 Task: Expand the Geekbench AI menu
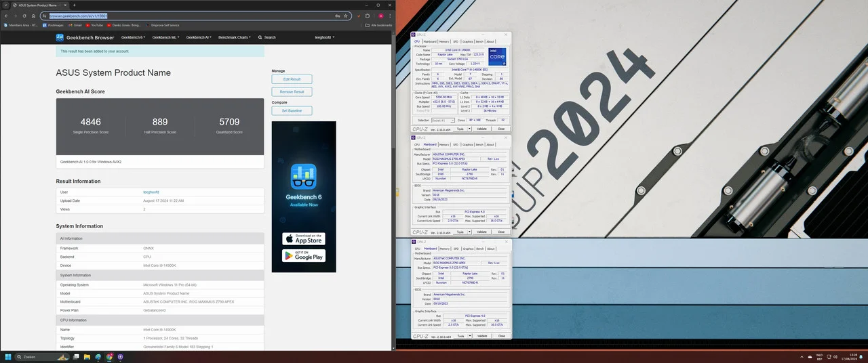pos(199,37)
